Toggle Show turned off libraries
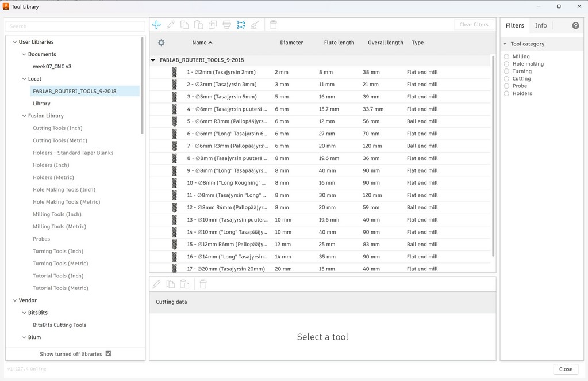Viewport: 588px width, 381px height. pos(108,353)
